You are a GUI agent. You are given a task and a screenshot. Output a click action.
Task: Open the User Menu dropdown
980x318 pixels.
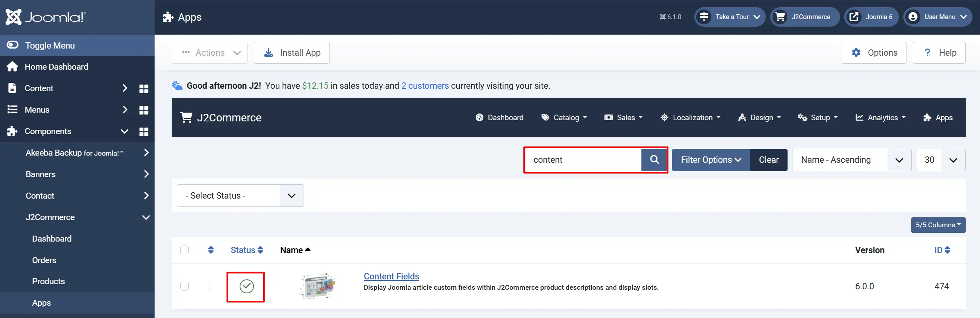tap(938, 17)
